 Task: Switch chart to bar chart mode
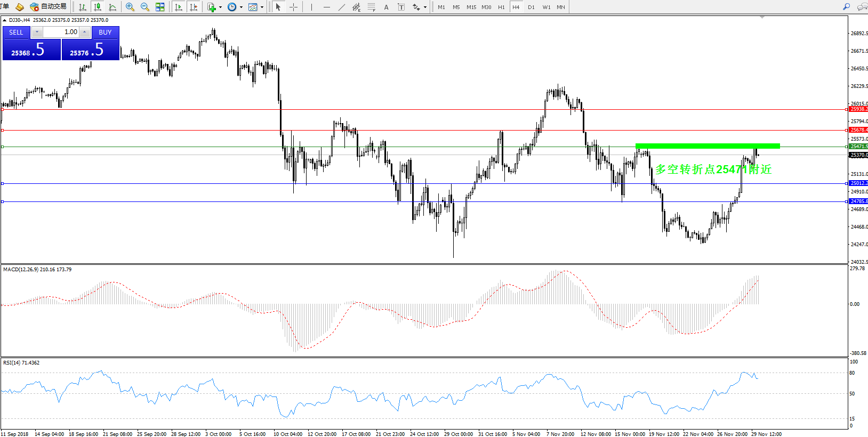pyautogui.click(x=83, y=7)
